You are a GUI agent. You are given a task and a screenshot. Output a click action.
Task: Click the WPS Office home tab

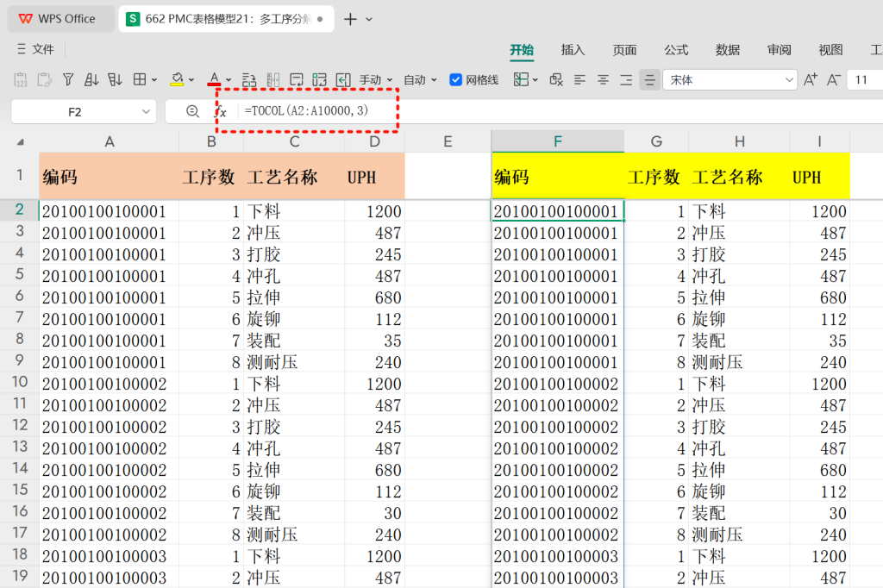[59, 19]
